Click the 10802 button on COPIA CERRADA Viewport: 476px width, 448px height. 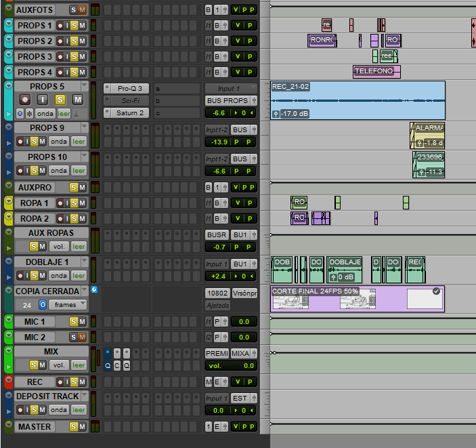point(217,293)
